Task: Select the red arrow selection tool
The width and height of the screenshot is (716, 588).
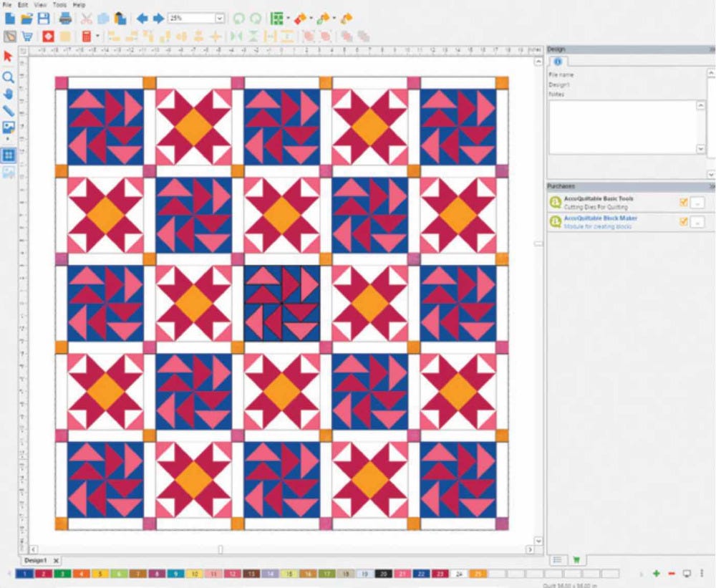Action: [9, 56]
